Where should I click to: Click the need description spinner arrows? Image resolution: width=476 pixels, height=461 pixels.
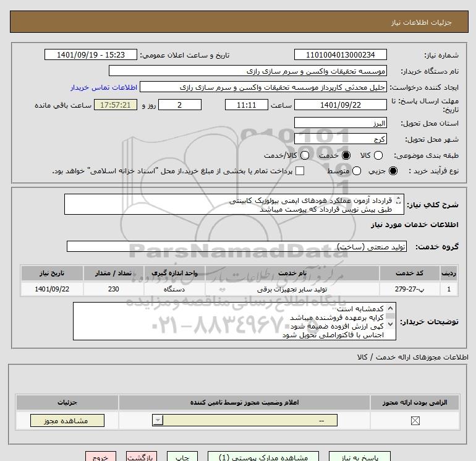[398, 200]
